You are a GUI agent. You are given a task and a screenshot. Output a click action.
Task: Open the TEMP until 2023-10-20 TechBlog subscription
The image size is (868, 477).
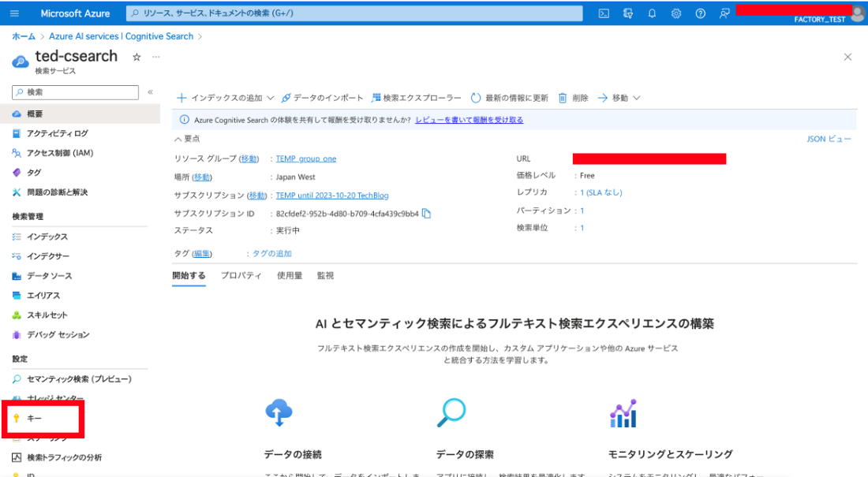[332, 196]
